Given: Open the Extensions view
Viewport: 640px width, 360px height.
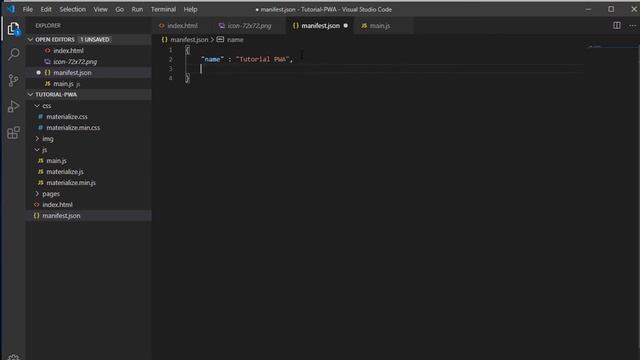Looking at the screenshot, I should click(x=13, y=132).
